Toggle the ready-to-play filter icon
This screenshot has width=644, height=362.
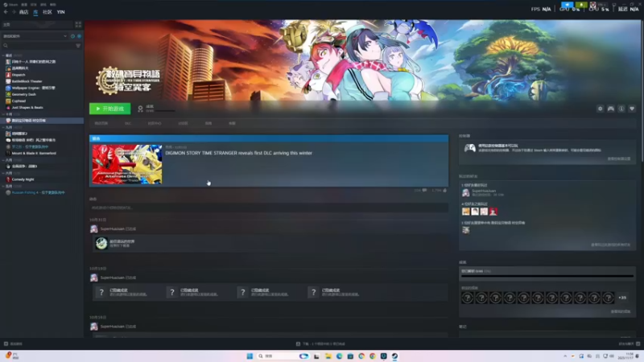coord(79,36)
